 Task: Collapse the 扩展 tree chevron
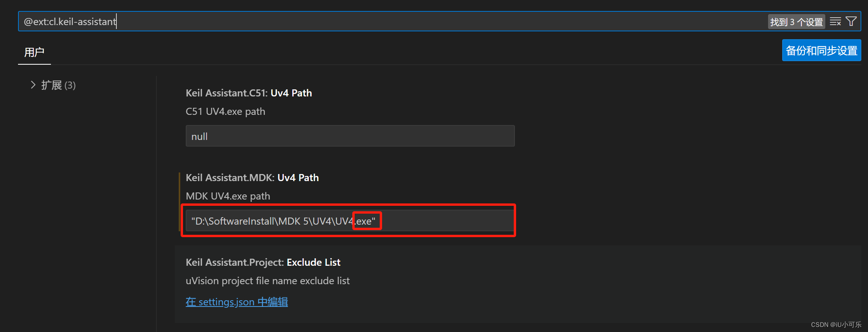pyautogui.click(x=33, y=85)
